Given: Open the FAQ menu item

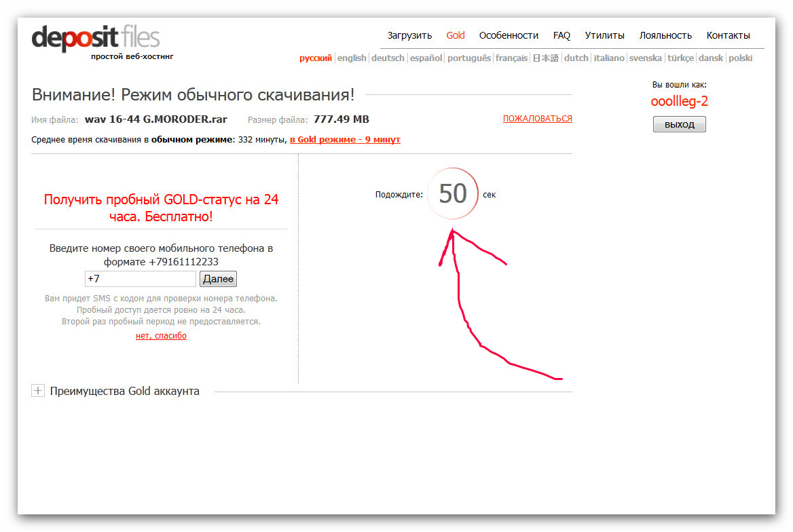Looking at the screenshot, I should click(x=561, y=35).
